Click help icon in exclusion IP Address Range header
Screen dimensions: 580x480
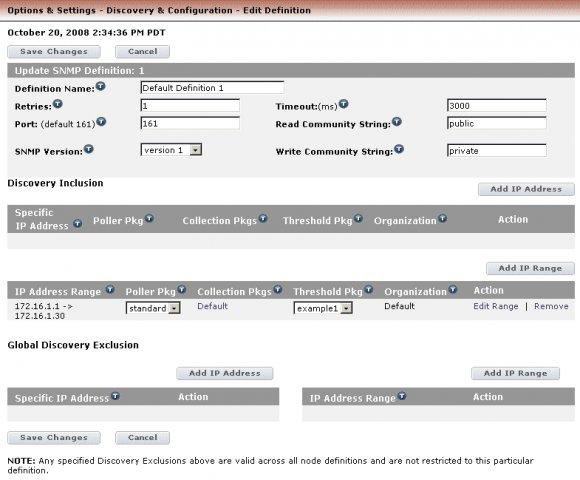402,396
